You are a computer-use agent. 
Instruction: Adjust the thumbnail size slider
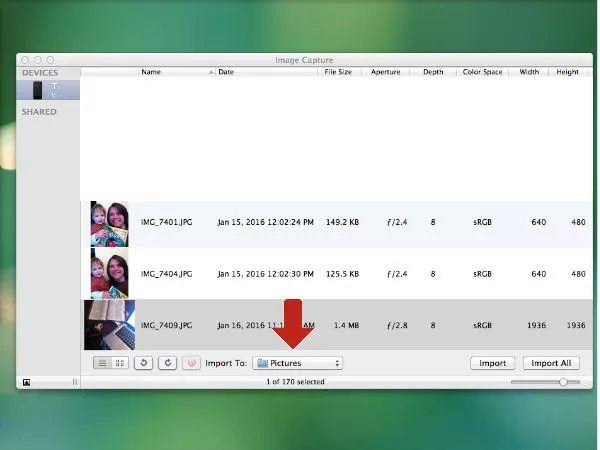coord(563,382)
